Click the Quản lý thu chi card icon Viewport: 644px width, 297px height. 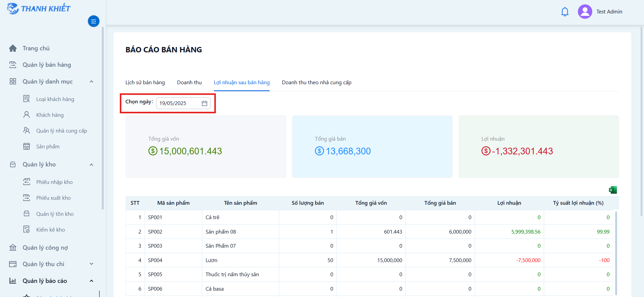click(13, 264)
